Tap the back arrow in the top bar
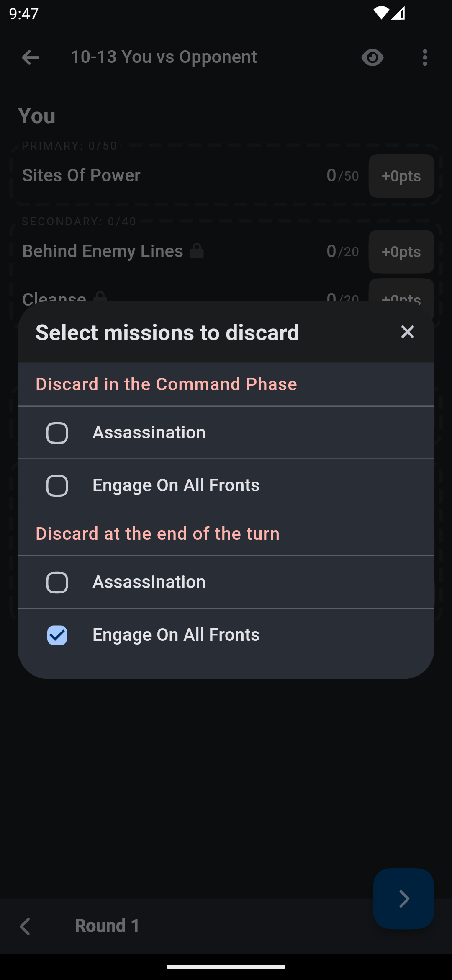Screen dimensions: 452x980 [31, 57]
